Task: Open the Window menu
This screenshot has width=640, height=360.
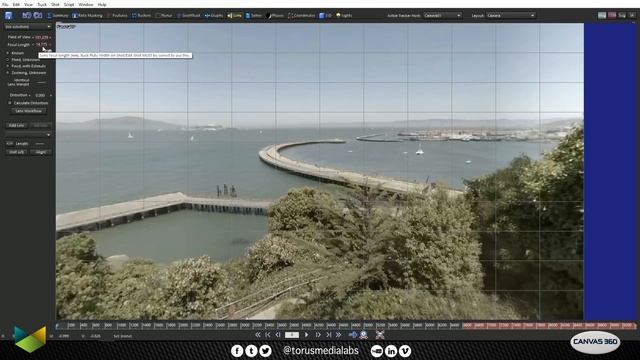Action: click(86, 4)
